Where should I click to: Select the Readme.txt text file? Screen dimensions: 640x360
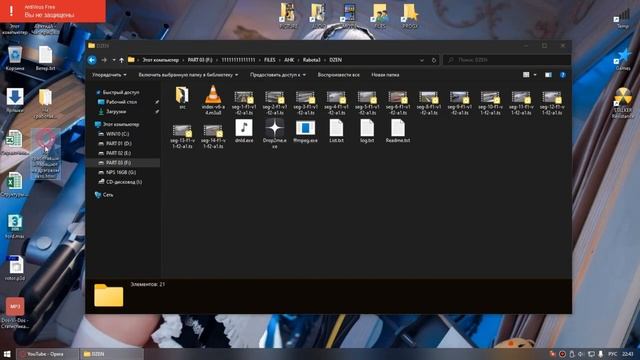tap(398, 128)
